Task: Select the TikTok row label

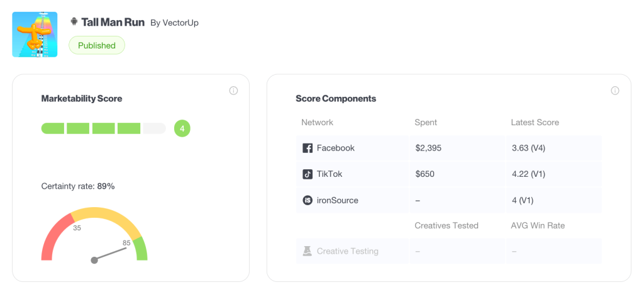Action: click(330, 174)
